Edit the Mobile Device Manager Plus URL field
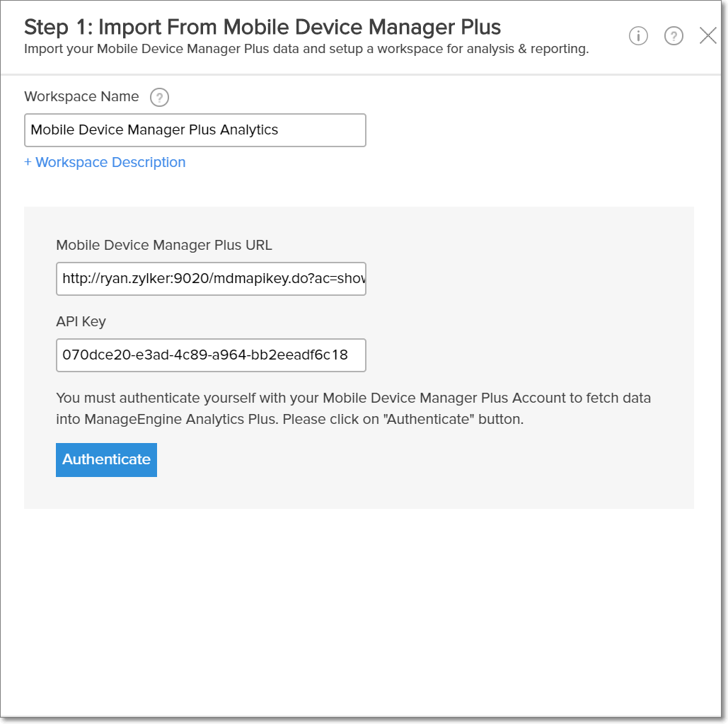 212,279
